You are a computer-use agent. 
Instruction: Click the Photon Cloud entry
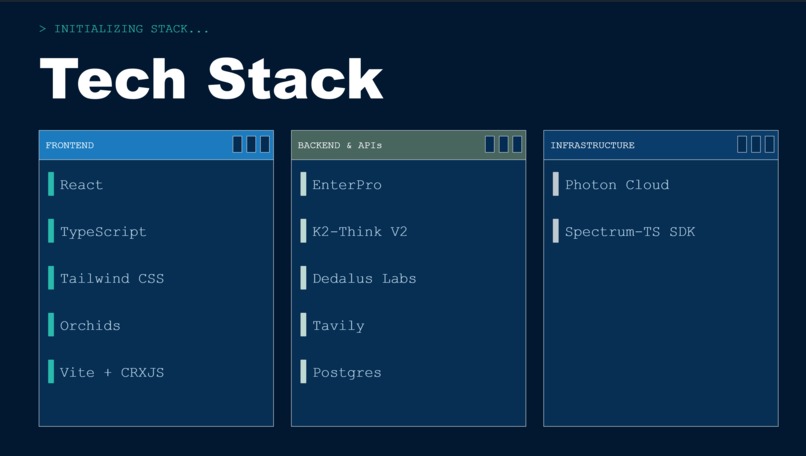point(617,185)
